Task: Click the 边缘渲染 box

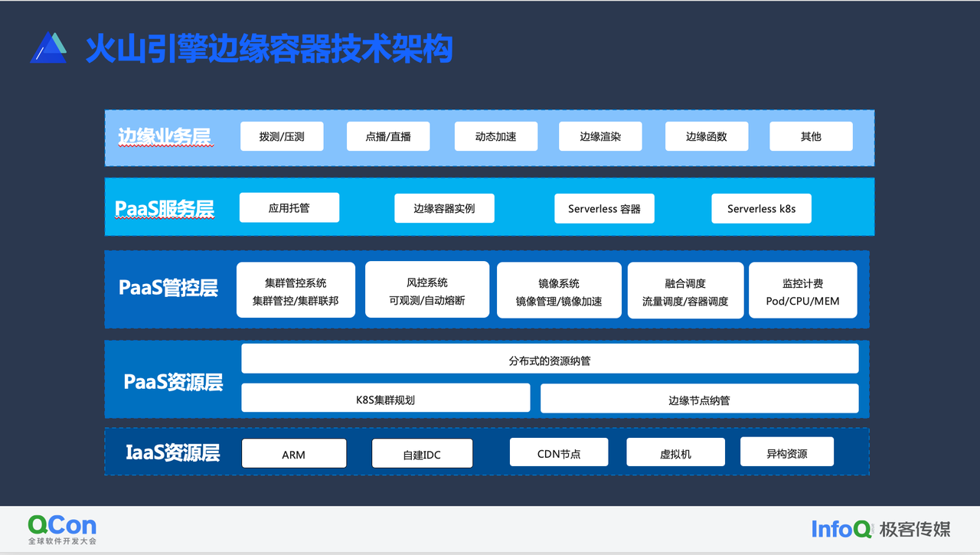Action: (x=600, y=136)
